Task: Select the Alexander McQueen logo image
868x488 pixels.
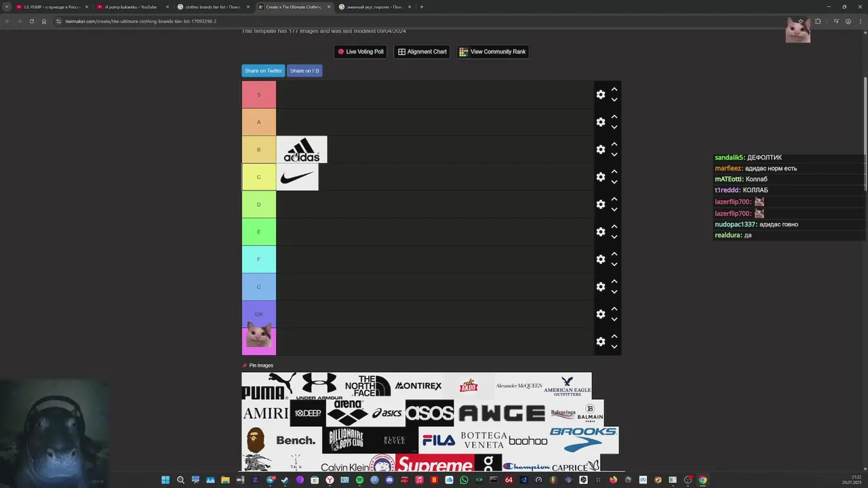Action: click(x=519, y=386)
